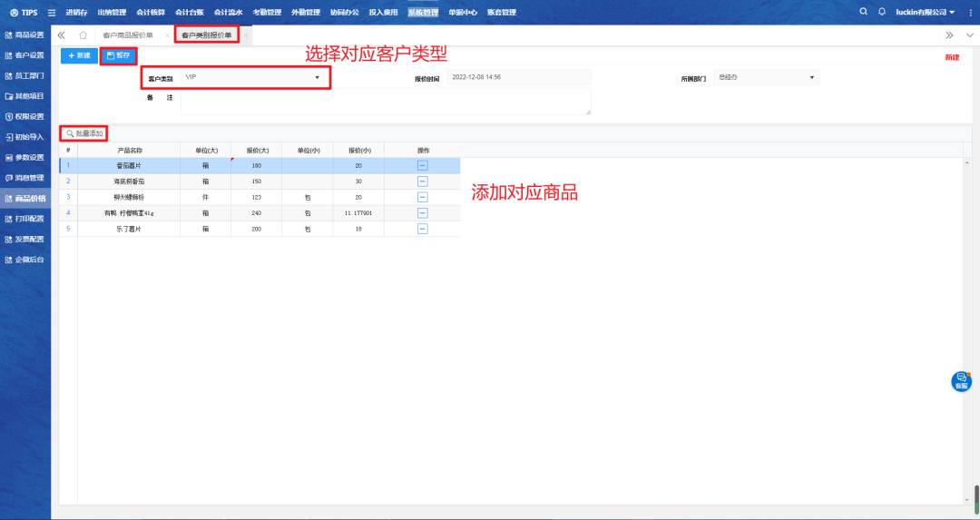Image resolution: width=980 pixels, height=520 pixels.
Task: Click the home icon in the tab bar
Action: pyautogui.click(x=83, y=35)
